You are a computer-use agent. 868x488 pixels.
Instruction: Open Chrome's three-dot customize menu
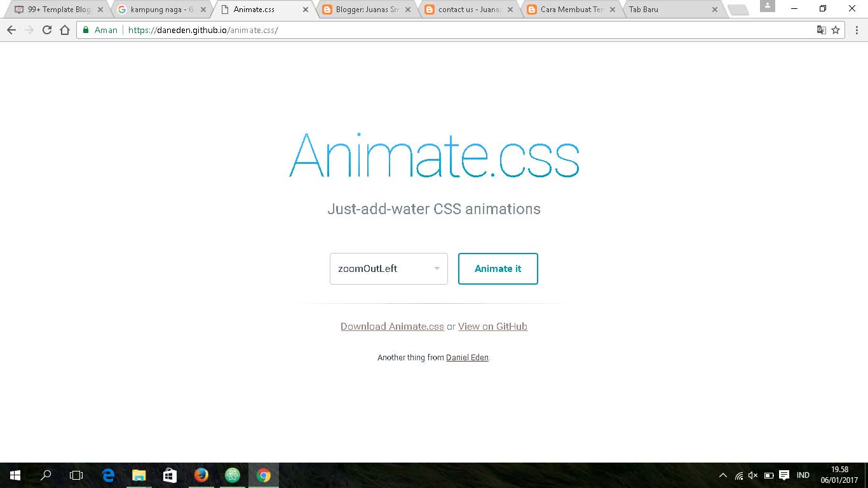coord(857,29)
